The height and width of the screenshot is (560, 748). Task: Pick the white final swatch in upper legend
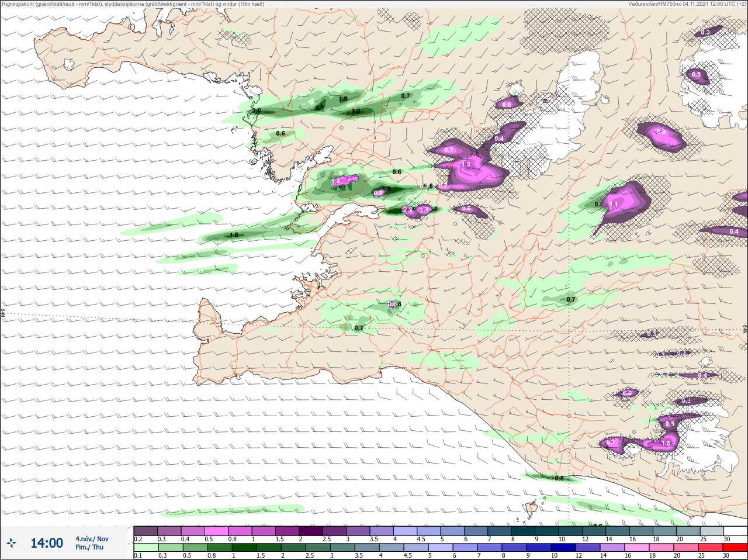pyautogui.click(x=735, y=531)
